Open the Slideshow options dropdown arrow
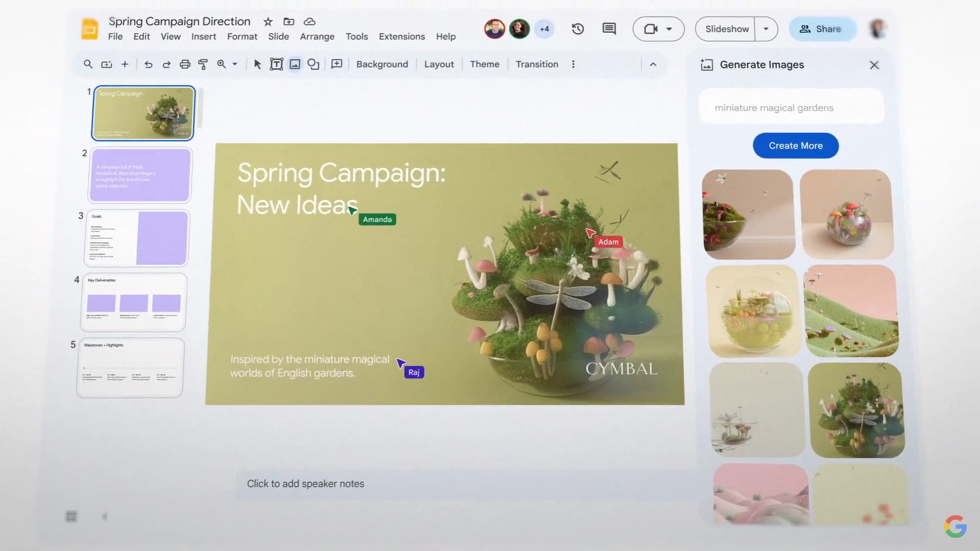 tap(766, 29)
